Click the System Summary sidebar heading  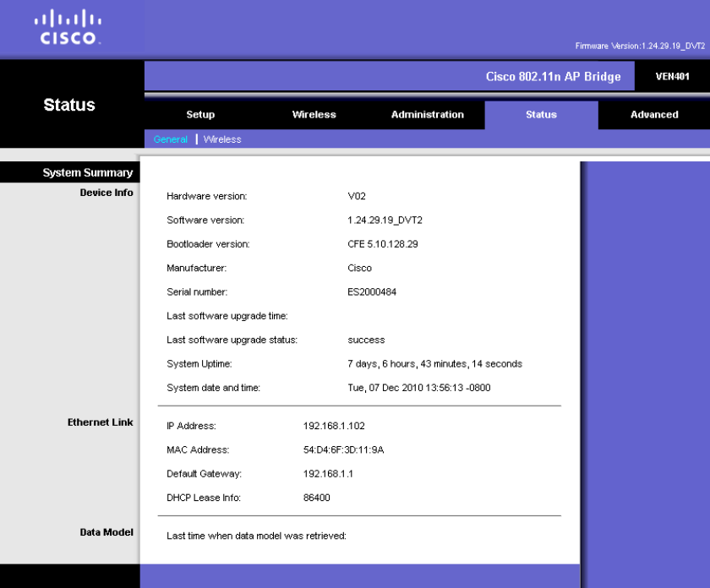pyautogui.click(x=88, y=172)
